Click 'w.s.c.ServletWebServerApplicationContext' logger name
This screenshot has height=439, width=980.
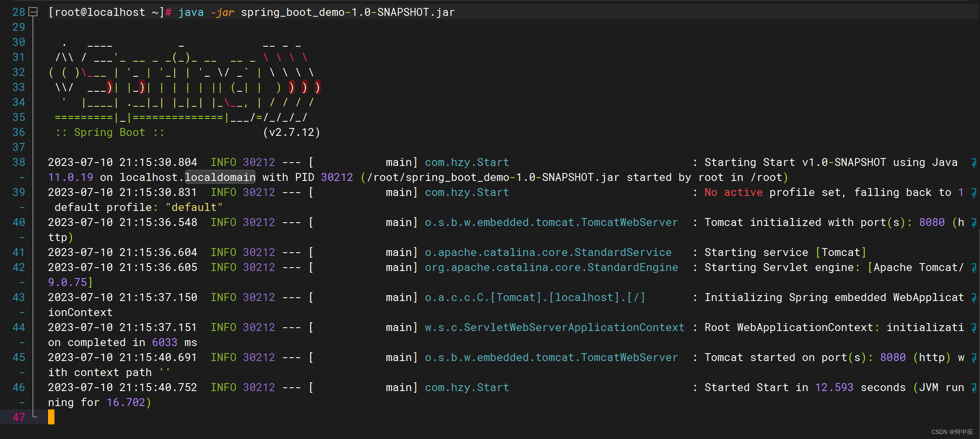click(554, 327)
